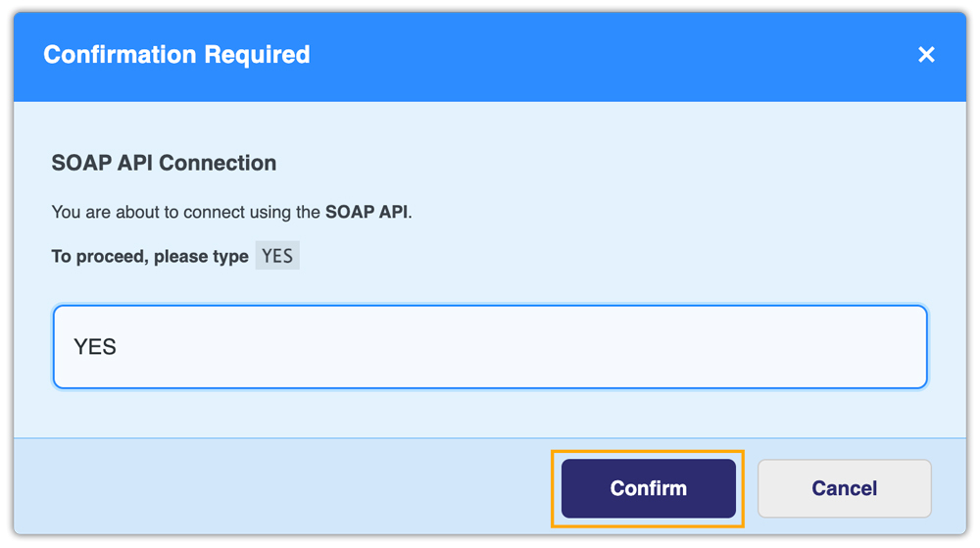Click the "To proceed, please type" instruction

pyautogui.click(x=150, y=257)
